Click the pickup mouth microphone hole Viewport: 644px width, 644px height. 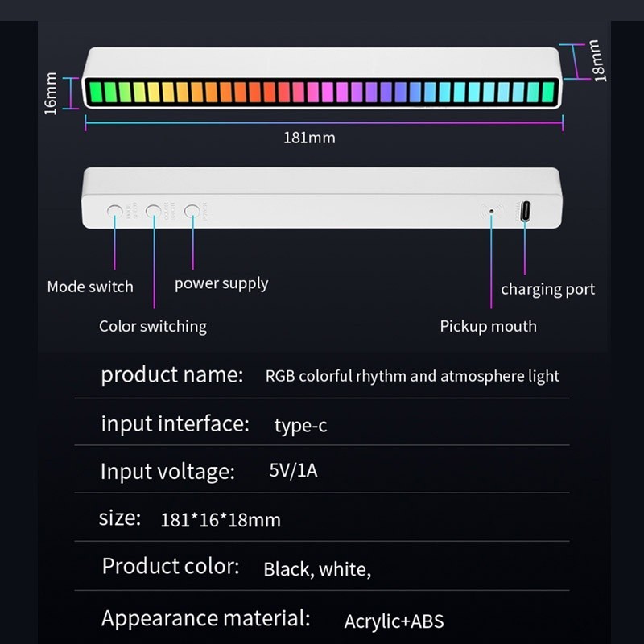coord(491,211)
